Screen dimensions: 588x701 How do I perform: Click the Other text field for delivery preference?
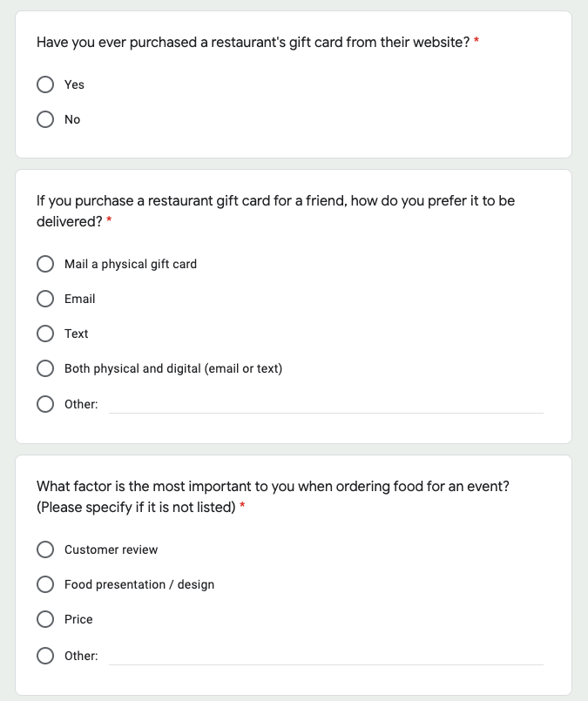coord(326,405)
